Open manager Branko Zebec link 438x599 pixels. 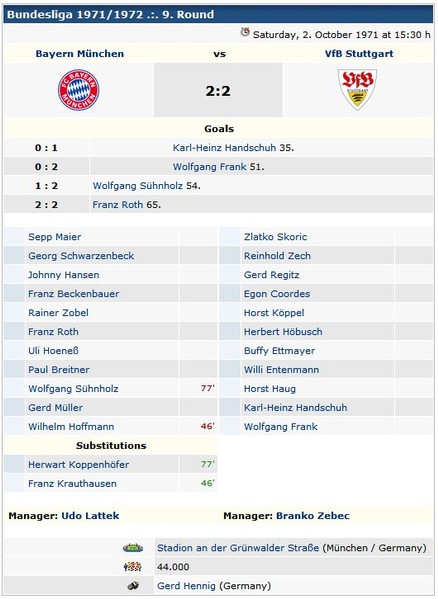pyautogui.click(x=313, y=516)
